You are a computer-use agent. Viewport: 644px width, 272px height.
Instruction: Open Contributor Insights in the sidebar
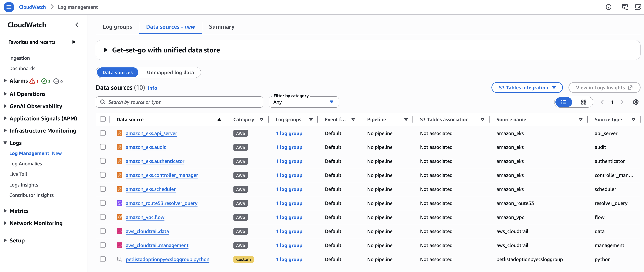tap(32, 195)
